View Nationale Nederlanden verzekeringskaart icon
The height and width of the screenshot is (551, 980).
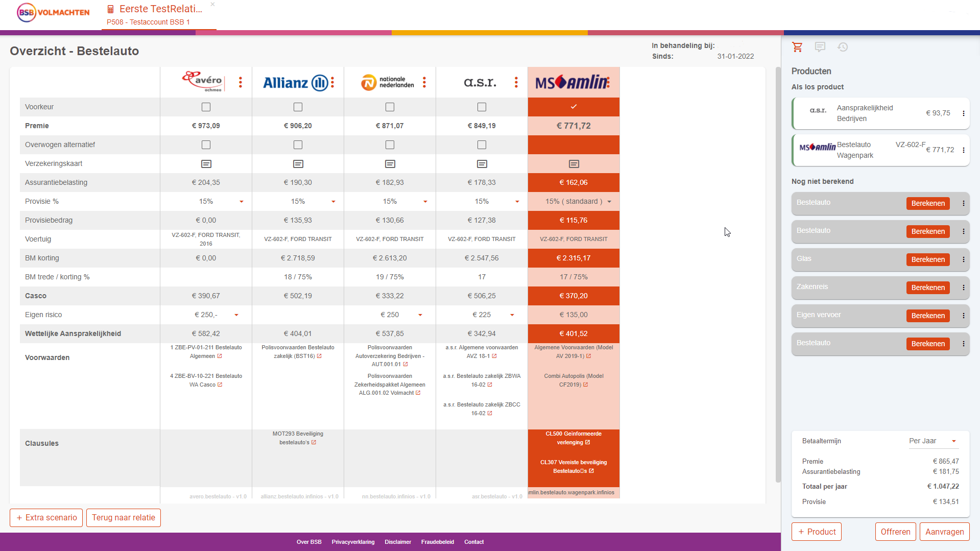coord(390,164)
